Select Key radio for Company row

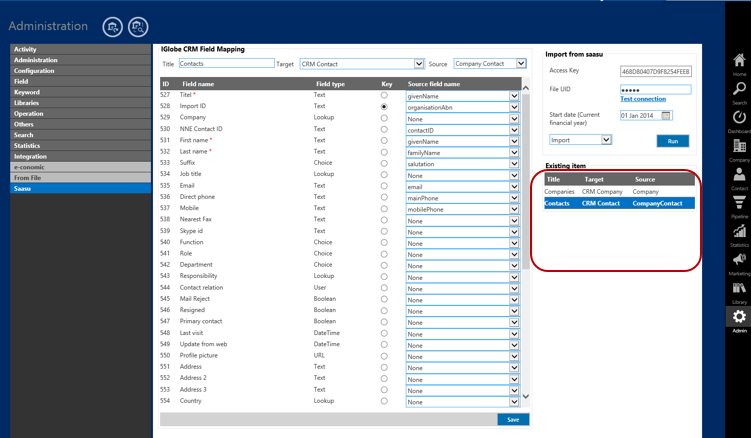pos(384,118)
